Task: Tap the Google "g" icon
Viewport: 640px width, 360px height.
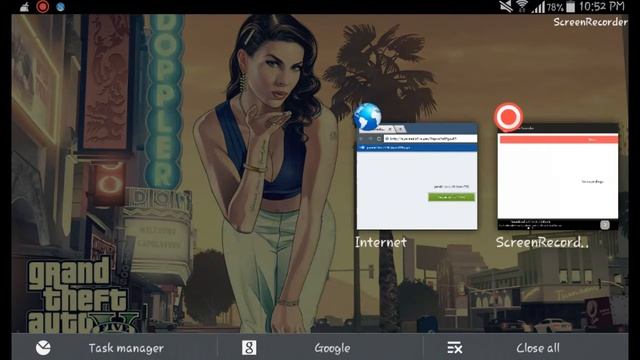Action: pyautogui.click(x=249, y=348)
